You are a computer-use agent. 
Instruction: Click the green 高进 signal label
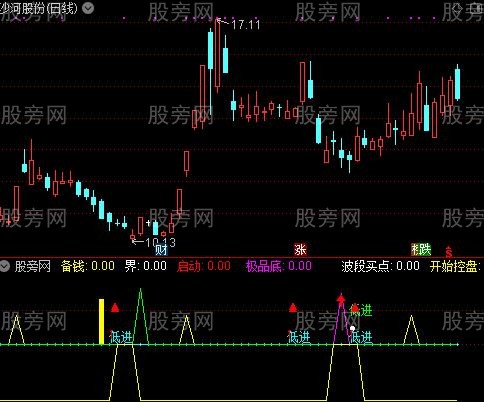tap(361, 310)
